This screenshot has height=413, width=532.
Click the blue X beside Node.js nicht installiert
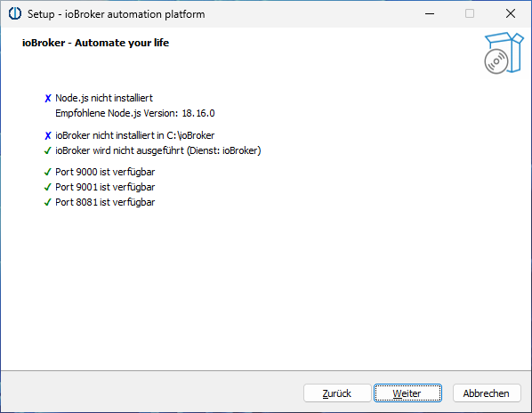click(48, 99)
